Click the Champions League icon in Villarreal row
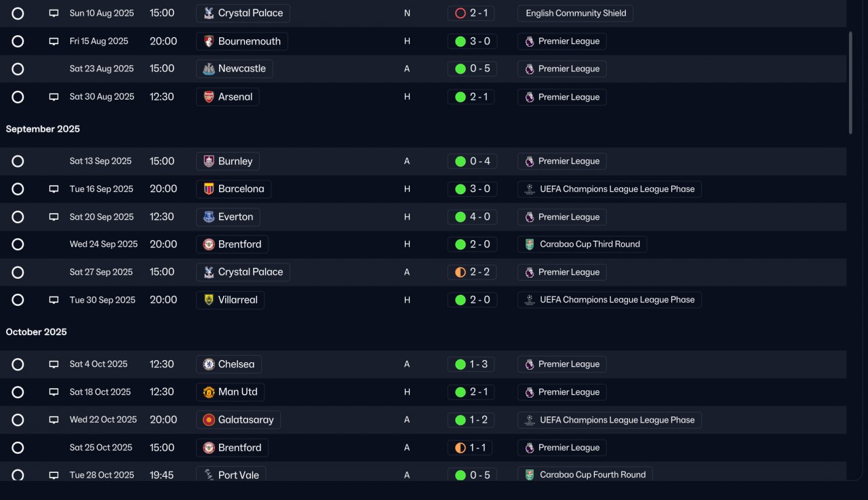This screenshot has width=868, height=500. tap(530, 300)
